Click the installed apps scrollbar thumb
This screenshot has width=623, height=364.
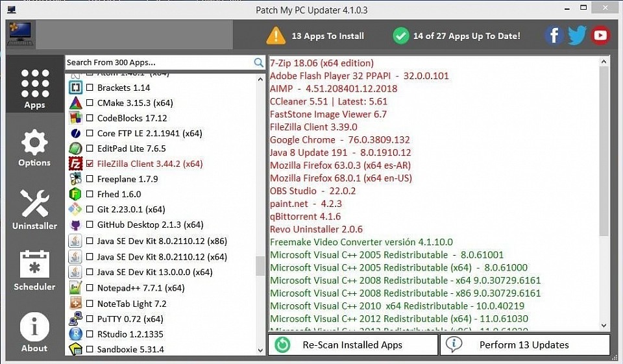coord(604,151)
